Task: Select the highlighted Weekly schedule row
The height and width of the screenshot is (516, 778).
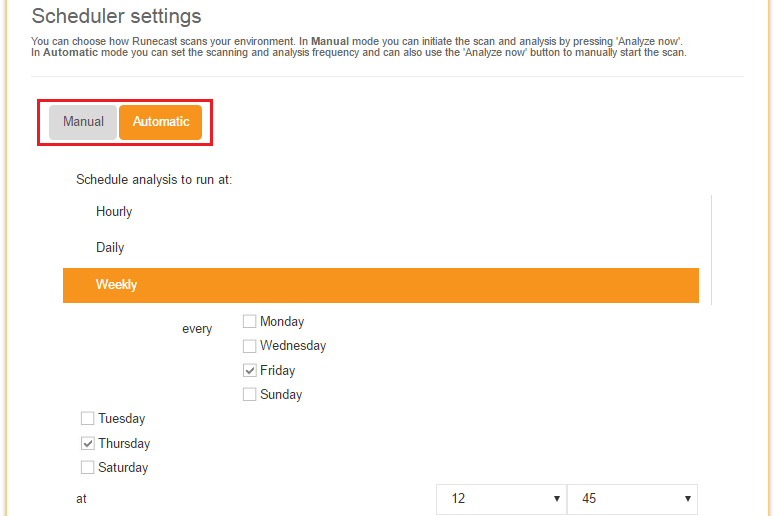Action: (x=380, y=285)
